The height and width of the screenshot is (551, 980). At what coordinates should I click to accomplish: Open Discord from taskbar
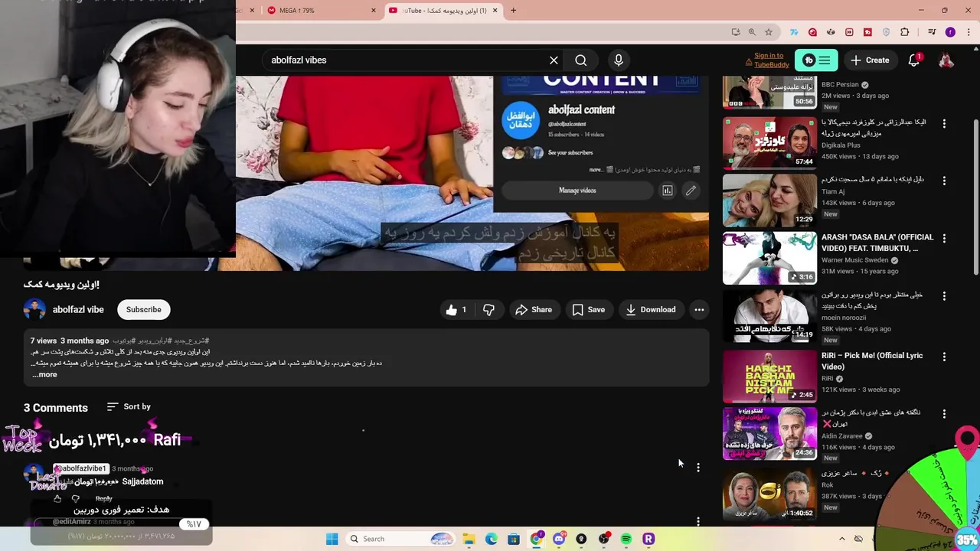pyautogui.click(x=559, y=539)
